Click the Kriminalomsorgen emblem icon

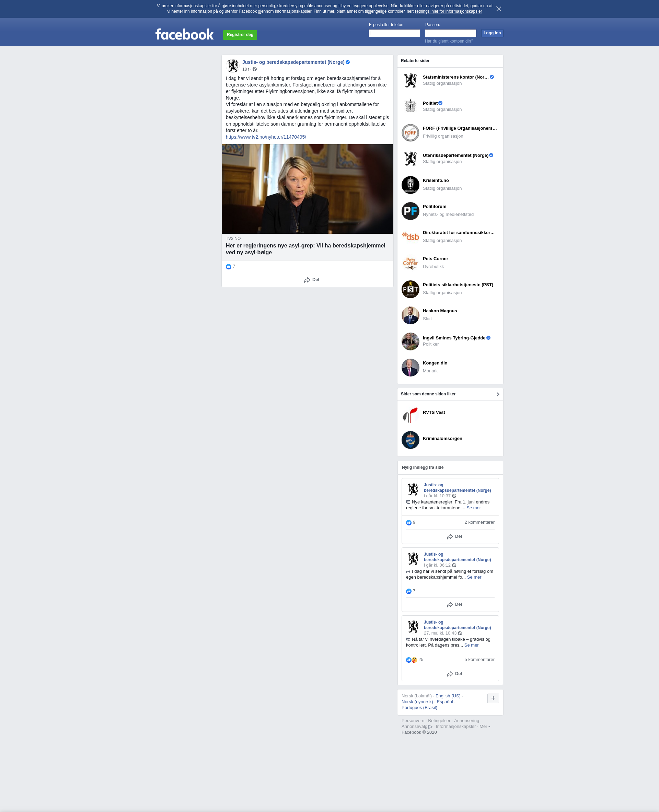[411, 440]
